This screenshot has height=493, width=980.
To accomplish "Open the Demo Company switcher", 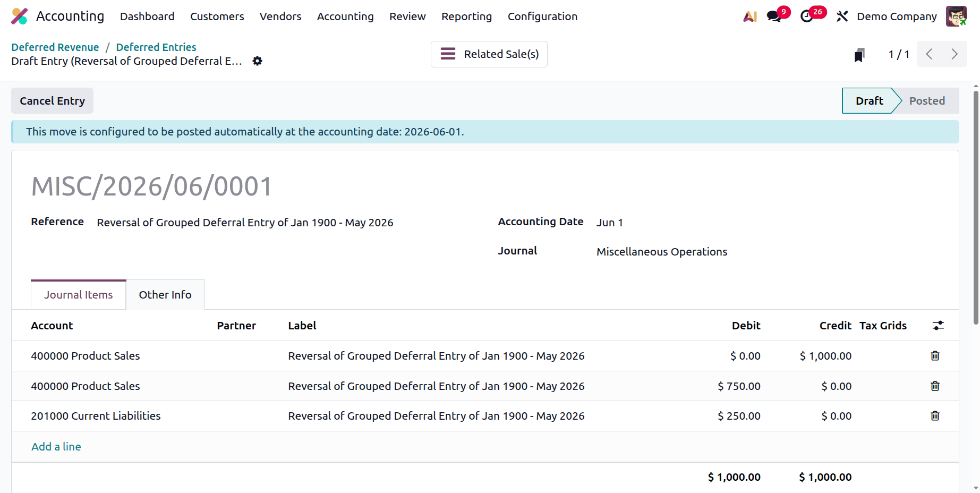I will click(x=897, y=16).
